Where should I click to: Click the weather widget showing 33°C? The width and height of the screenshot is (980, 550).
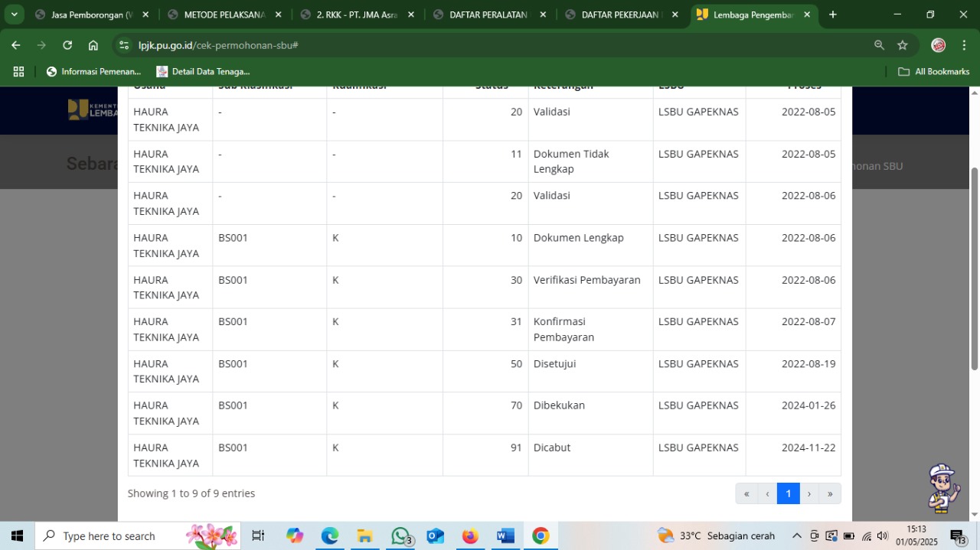click(x=717, y=536)
